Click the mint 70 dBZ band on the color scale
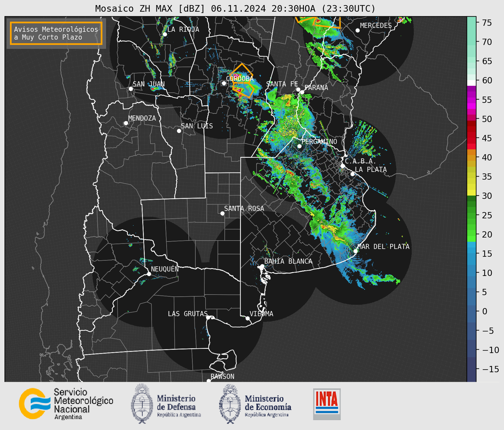The width and height of the screenshot is (504, 430). pyautogui.click(x=471, y=42)
